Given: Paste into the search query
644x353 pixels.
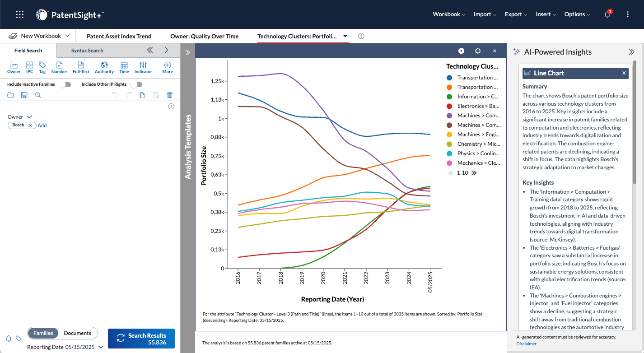Looking at the screenshot, I should click(156, 95).
